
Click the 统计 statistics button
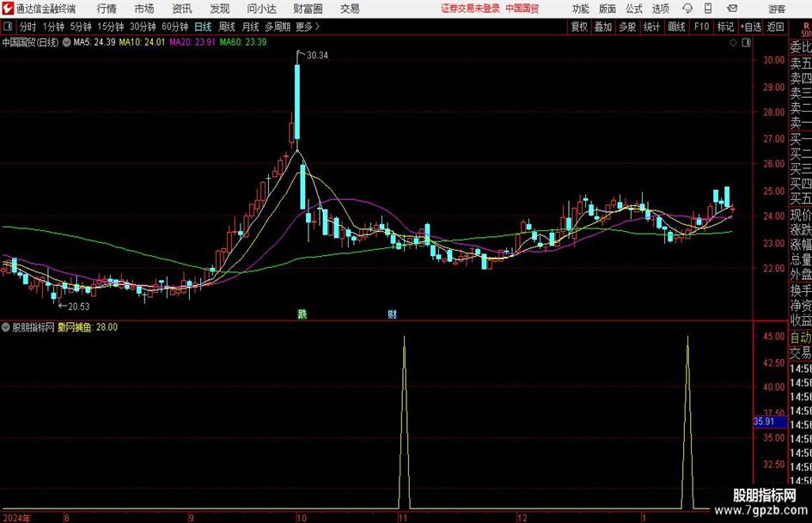tap(651, 27)
